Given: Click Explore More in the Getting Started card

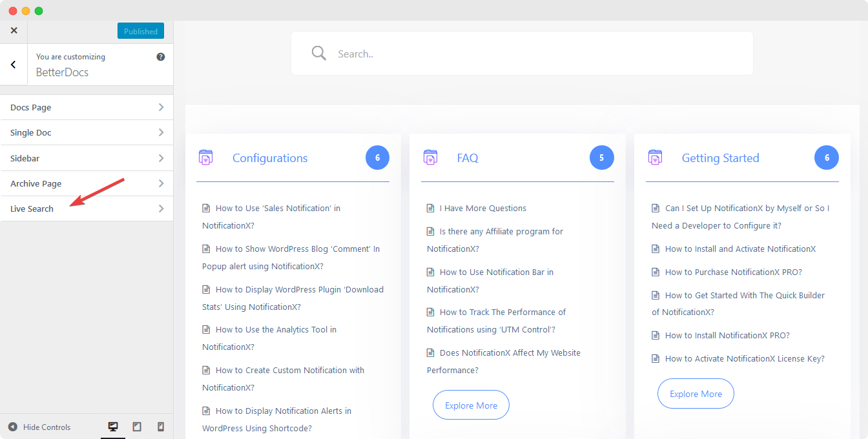Looking at the screenshot, I should click(696, 393).
